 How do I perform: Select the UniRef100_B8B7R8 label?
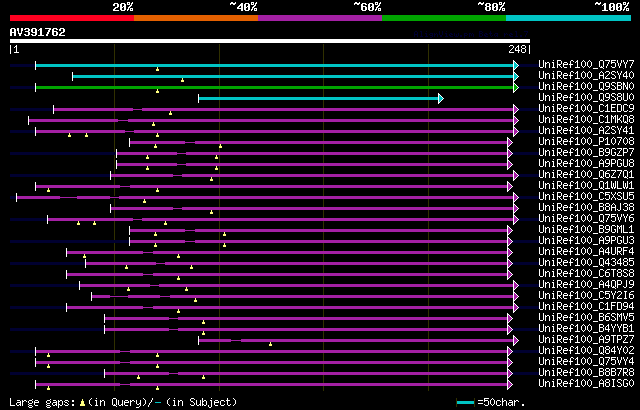(586, 373)
